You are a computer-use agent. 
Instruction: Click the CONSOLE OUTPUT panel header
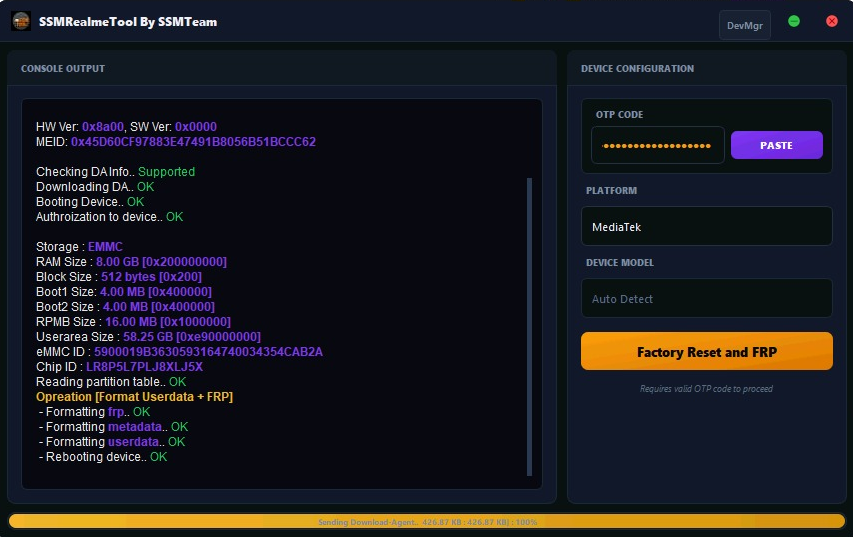pos(63,69)
